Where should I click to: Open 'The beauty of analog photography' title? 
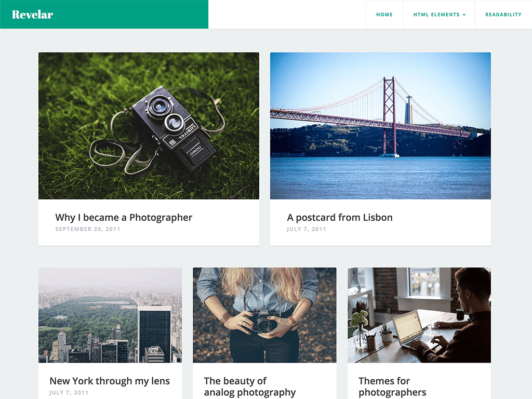pyautogui.click(x=250, y=387)
